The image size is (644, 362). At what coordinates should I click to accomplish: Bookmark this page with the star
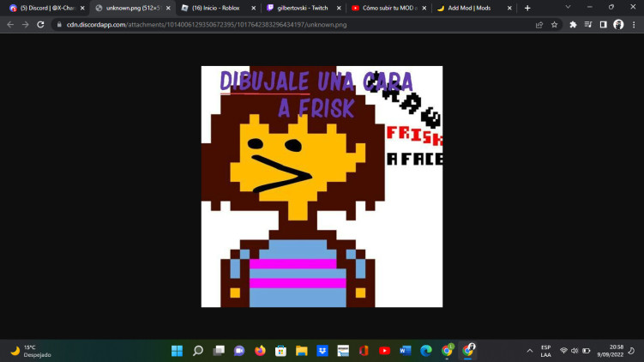pyautogui.click(x=555, y=25)
